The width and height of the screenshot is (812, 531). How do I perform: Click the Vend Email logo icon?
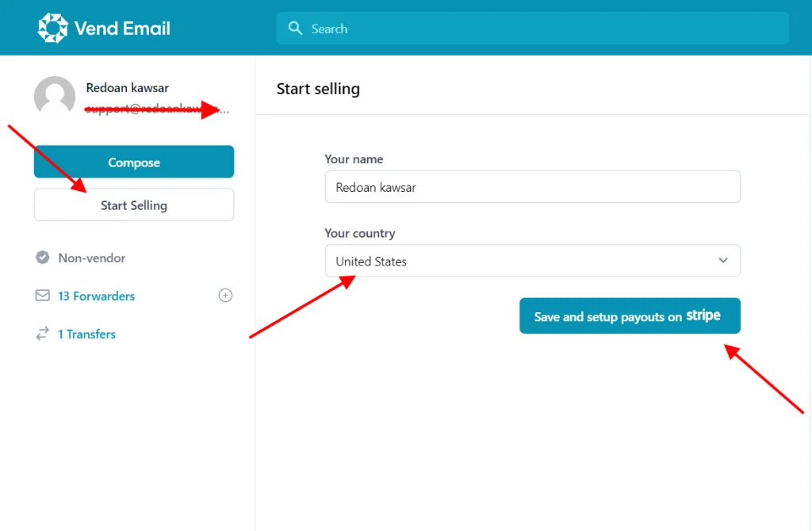tap(53, 29)
